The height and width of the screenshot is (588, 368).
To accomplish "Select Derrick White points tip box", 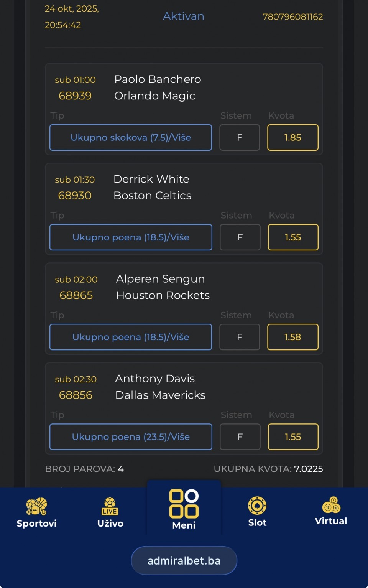I will pos(131,237).
